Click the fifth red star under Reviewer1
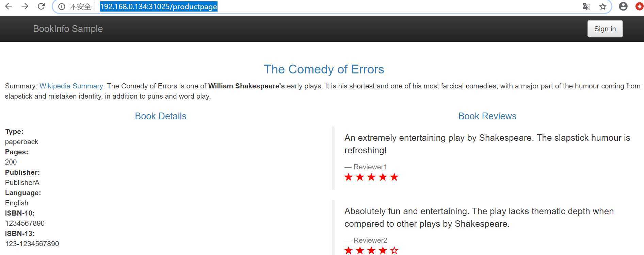The height and width of the screenshot is (255, 644). [394, 177]
